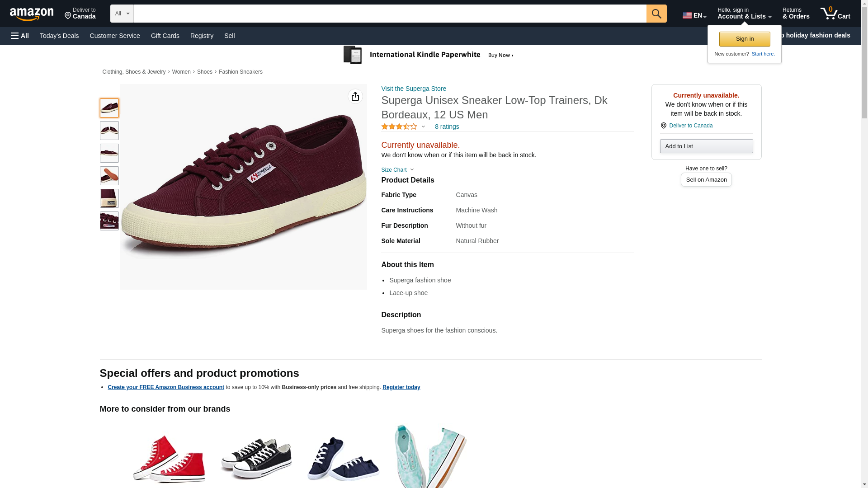The image size is (868, 488).
Task: Visit the Superga Store link
Action: (x=414, y=89)
